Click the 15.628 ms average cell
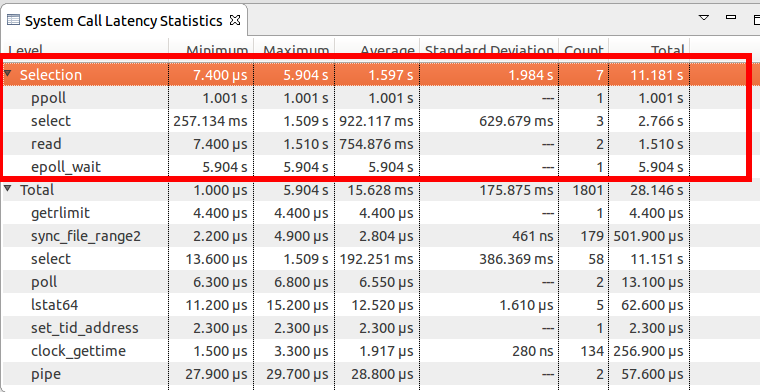Screen dimensions: 760x392 380,190
